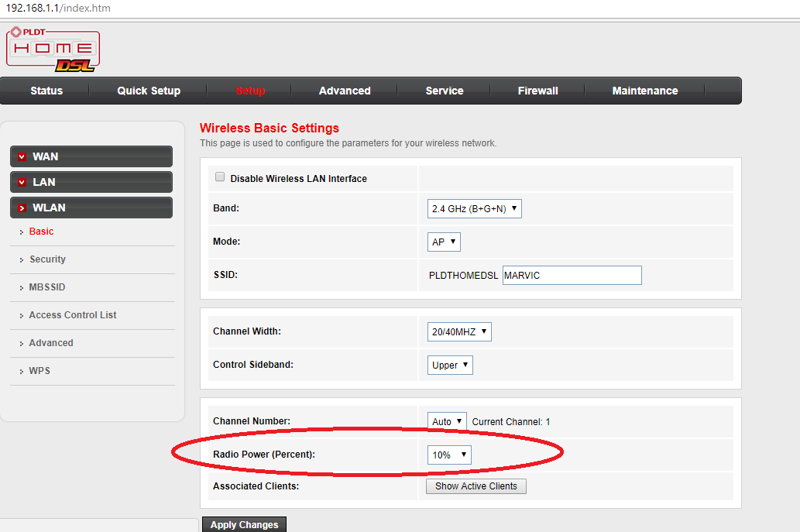Open the Mode dropdown
Screen dimensions: 800x532
(444, 242)
